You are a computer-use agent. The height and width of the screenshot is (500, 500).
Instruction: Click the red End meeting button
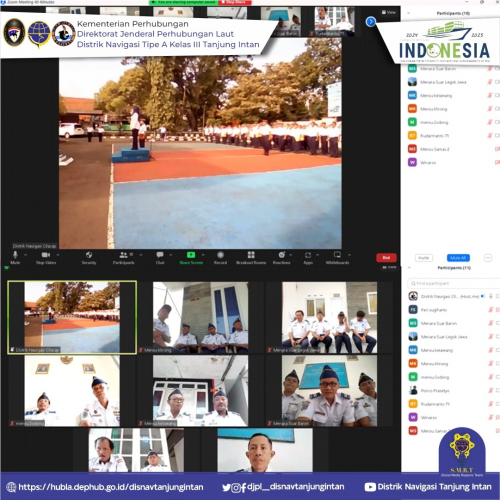[x=386, y=258]
